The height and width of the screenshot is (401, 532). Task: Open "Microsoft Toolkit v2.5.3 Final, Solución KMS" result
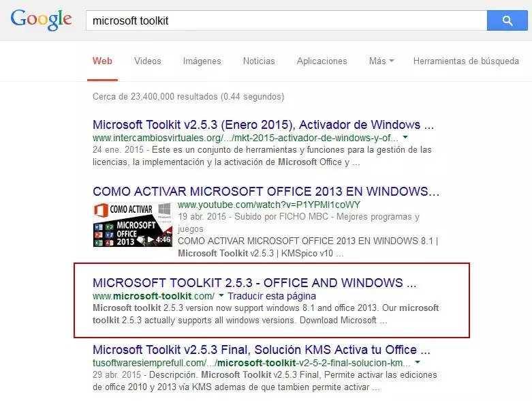pos(263,350)
